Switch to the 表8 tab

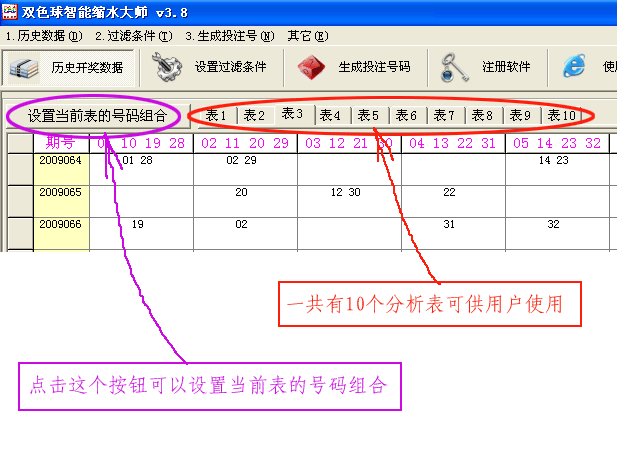tap(482, 115)
